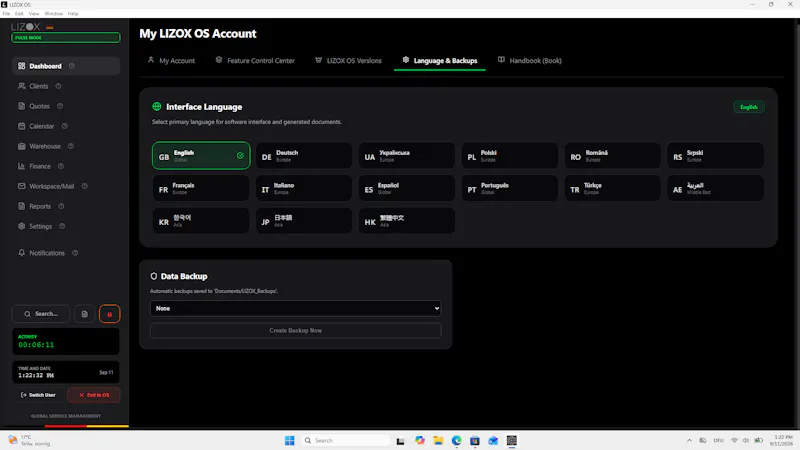Image resolution: width=800 pixels, height=450 pixels.
Task: Click the help icon beside Warehouse
Action: pyautogui.click(x=71, y=146)
